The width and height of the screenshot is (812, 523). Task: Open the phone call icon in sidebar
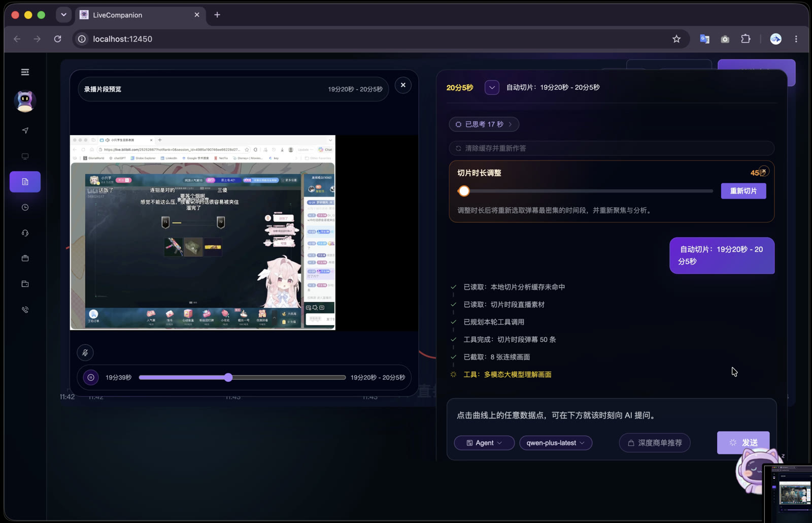tap(25, 310)
